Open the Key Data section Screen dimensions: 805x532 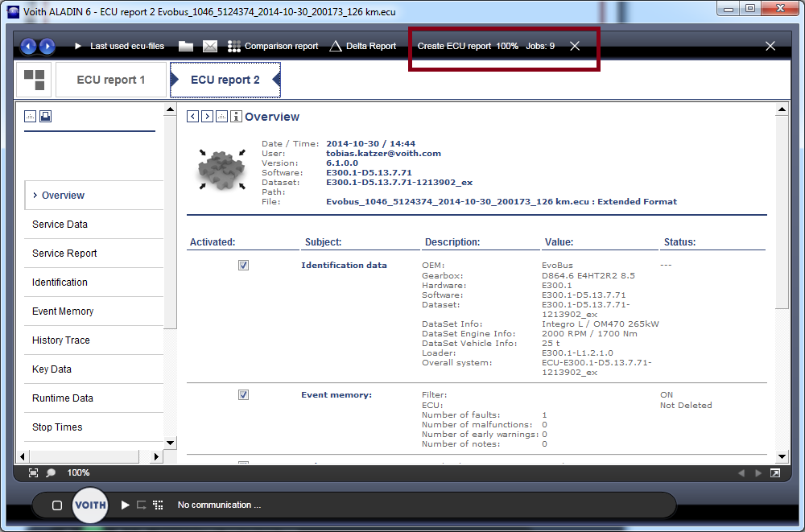[x=93, y=369]
